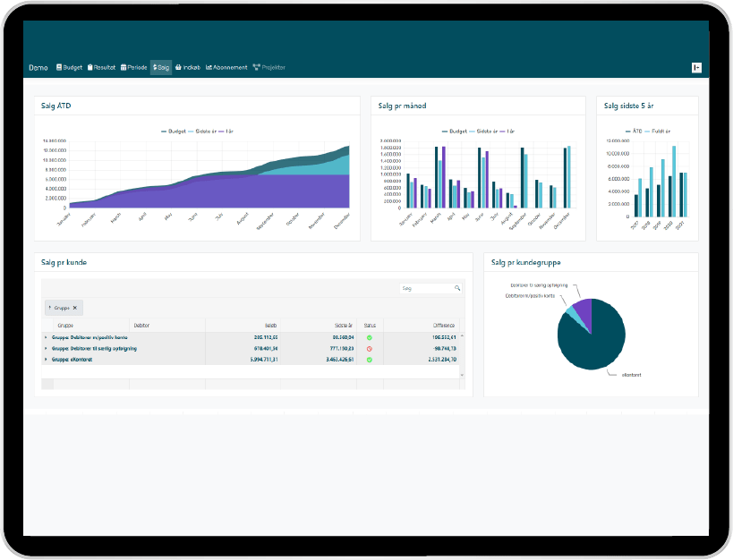733x560 pixels.
Task: Remove the Gruppe grouping chip with its X
Action: click(75, 308)
